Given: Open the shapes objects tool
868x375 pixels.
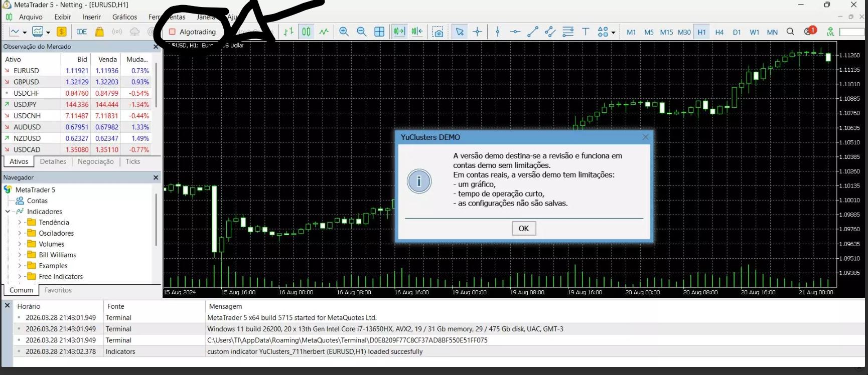Looking at the screenshot, I should 603,32.
